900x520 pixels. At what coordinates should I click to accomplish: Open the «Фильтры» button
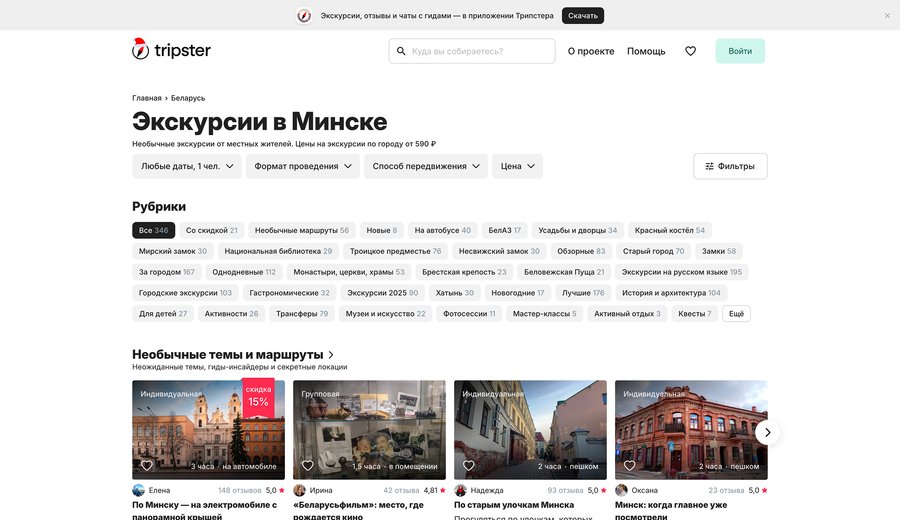(x=730, y=166)
